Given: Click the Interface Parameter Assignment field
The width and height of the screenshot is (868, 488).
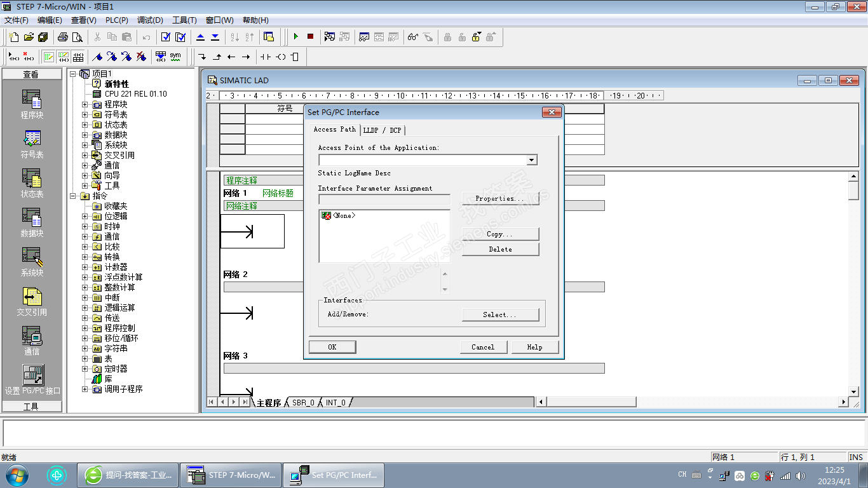Looking at the screenshot, I should coord(384,199).
